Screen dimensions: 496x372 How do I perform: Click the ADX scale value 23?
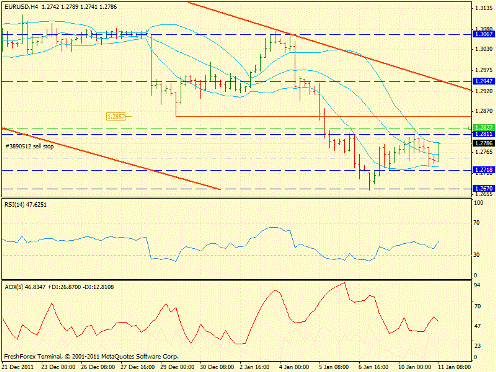point(477,346)
